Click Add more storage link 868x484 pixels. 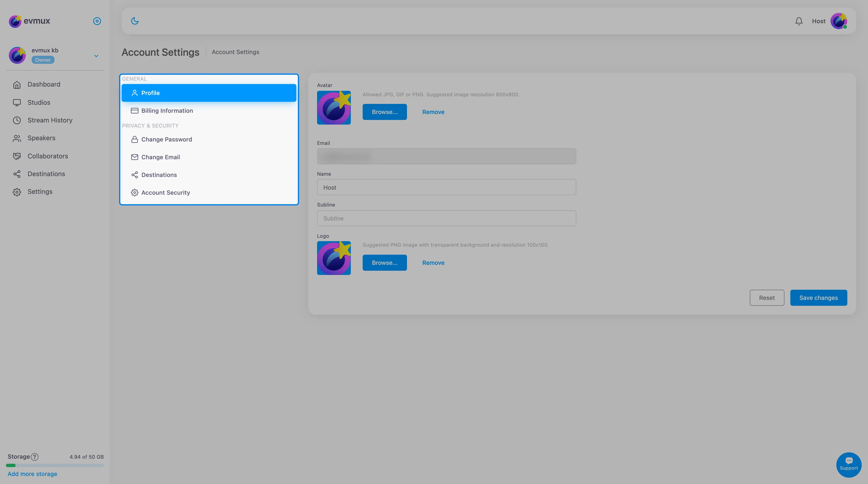[32, 474]
